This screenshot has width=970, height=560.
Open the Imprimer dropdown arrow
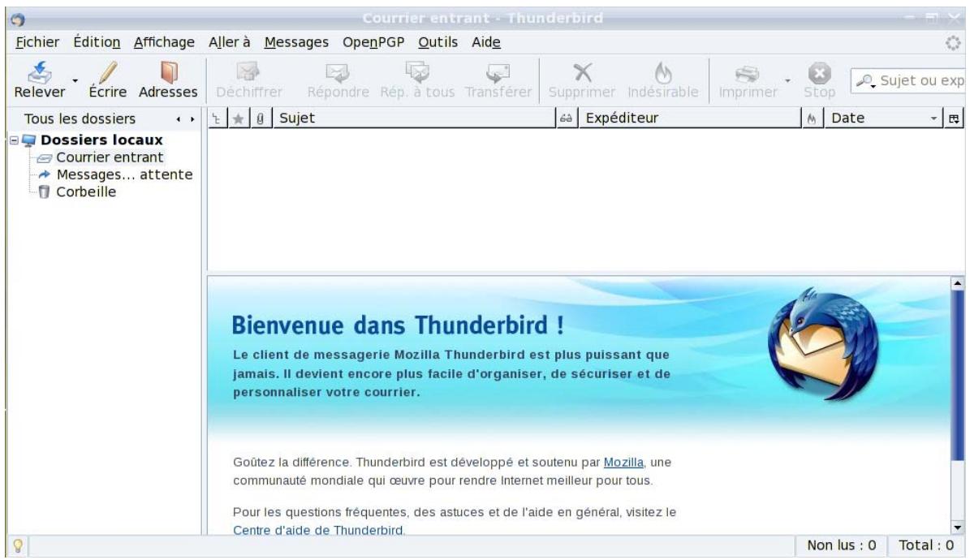[x=787, y=81]
